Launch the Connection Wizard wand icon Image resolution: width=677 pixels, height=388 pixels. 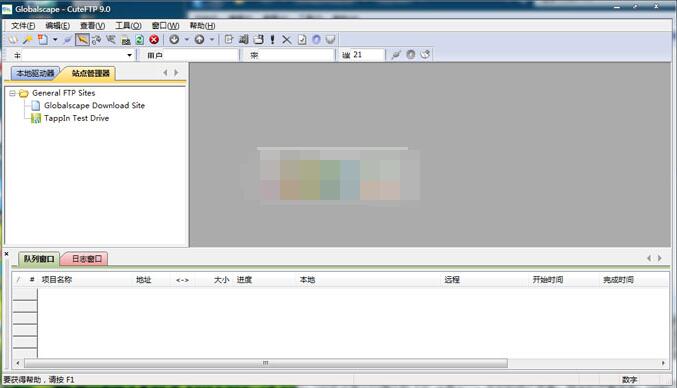point(28,40)
